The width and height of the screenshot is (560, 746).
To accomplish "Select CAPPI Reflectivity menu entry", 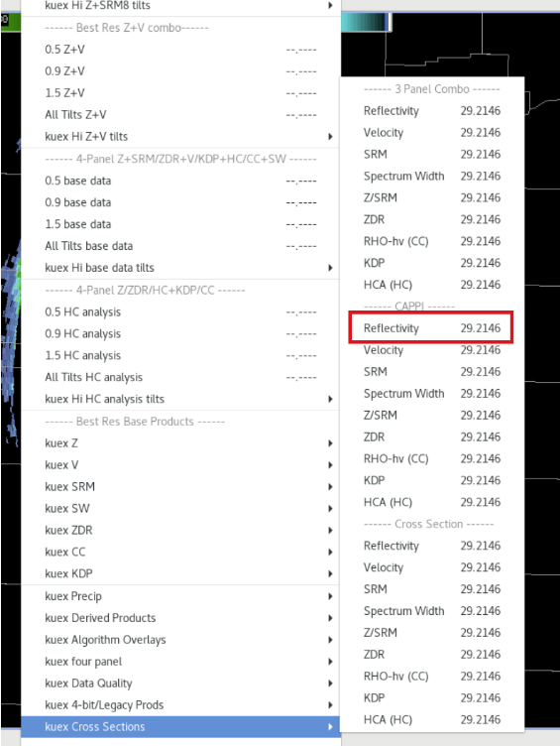I will click(x=431, y=327).
